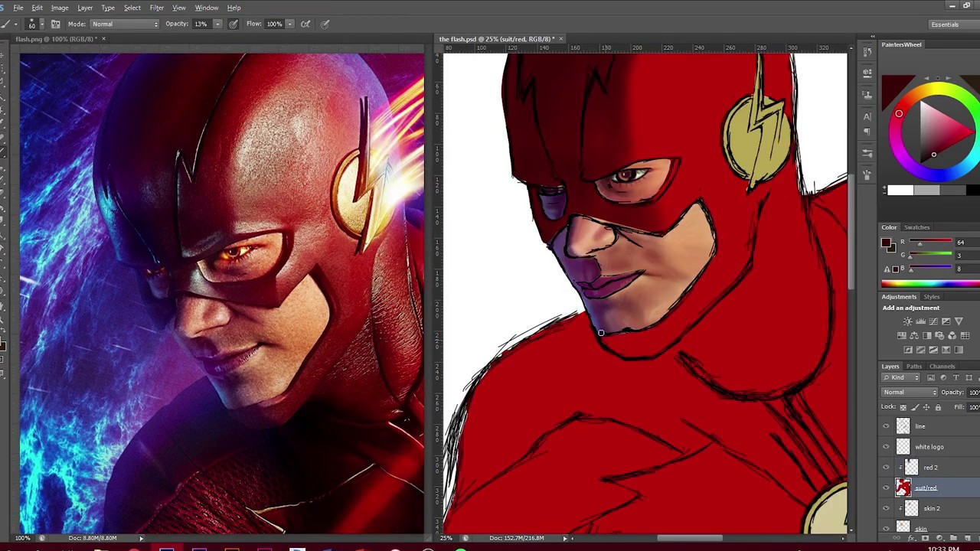Screen dimensions: 980x551
Task: Add an Invert adjustment
Action: pos(908,350)
